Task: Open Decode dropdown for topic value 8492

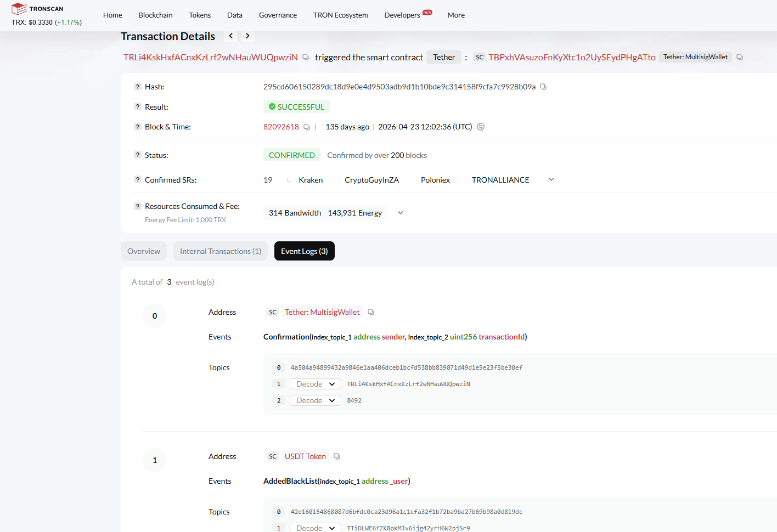Action: pos(316,400)
